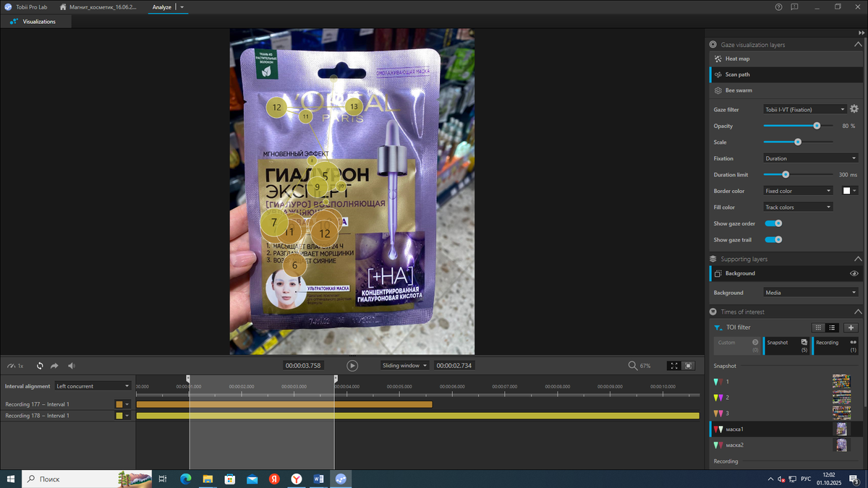Open the feedback icon in title bar
Screen dimensions: 868x488
[x=794, y=7]
